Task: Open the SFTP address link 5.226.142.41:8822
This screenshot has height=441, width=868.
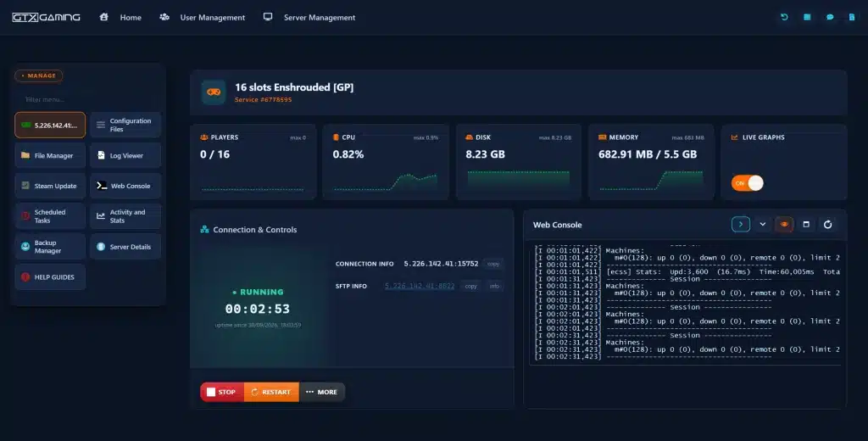Action: [x=420, y=286]
